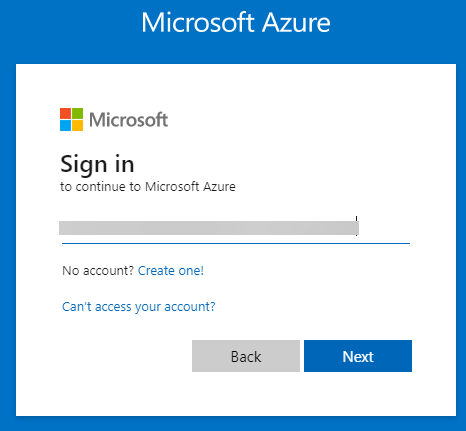Click the yellow square of Microsoft logo
Screen dimensions: 466x431
pos(77,126)
